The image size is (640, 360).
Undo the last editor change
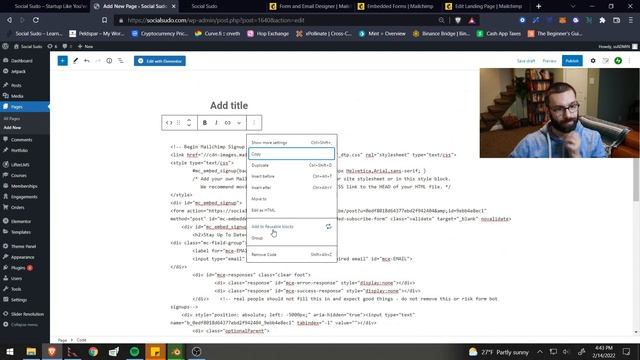pyautogui.click(x=87, y=61)
